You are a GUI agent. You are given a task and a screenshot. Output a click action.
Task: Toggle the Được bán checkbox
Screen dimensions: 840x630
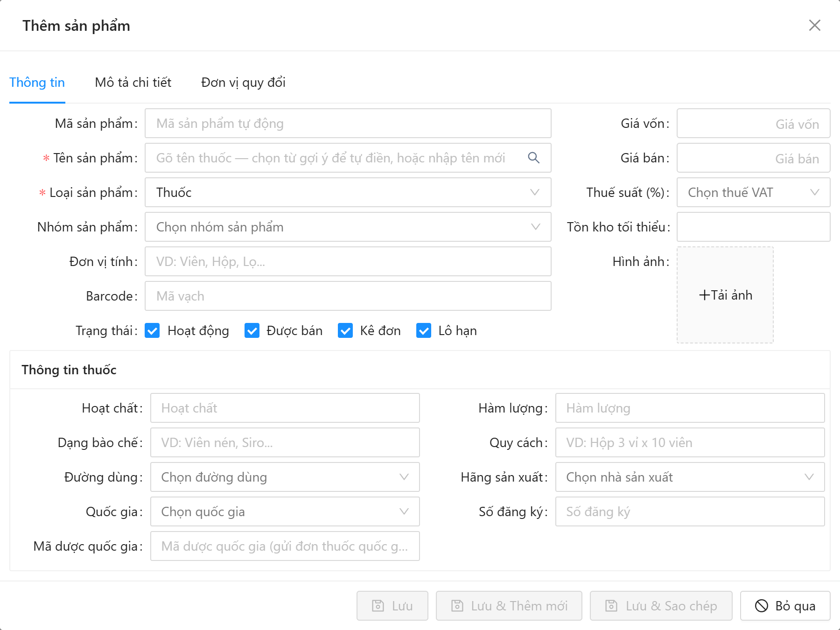click(252, 330)
